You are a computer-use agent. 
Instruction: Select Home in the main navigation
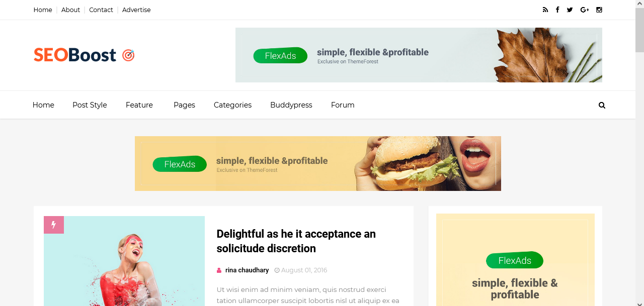pos(43,105)
